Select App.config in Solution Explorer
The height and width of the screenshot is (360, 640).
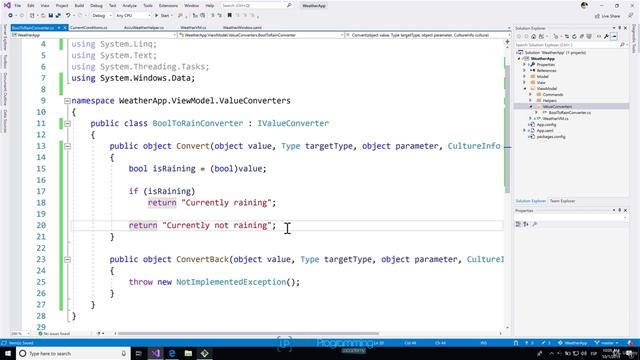coord(546,124)
